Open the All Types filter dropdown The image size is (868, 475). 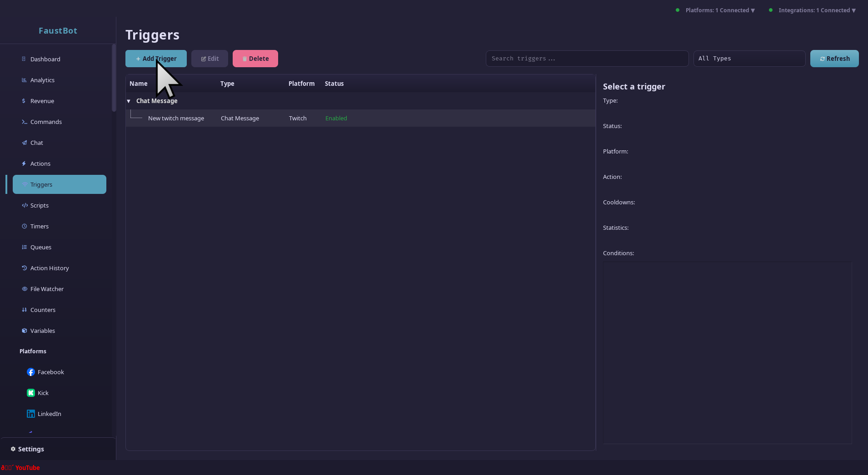point(749,59)
